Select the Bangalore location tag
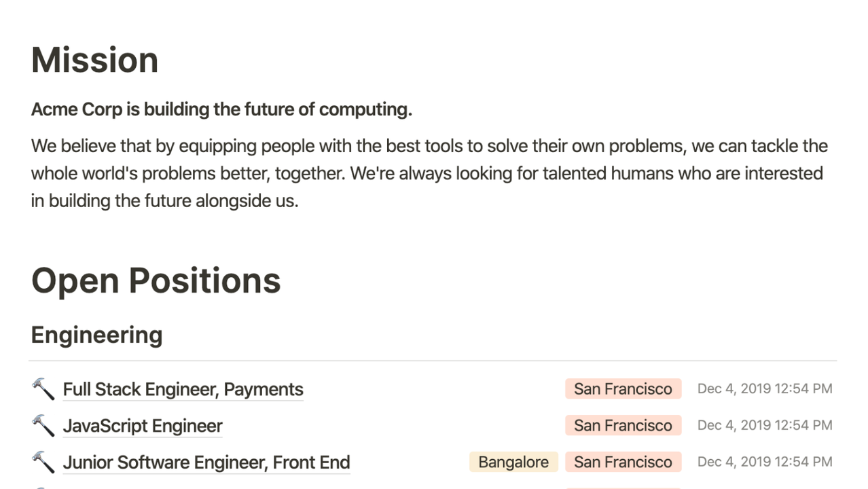This screenshot has width=868, height=489. [513, 463]
